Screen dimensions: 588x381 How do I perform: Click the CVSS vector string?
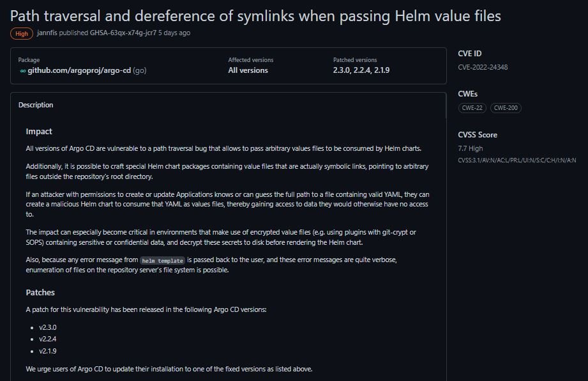pos(516,160)
